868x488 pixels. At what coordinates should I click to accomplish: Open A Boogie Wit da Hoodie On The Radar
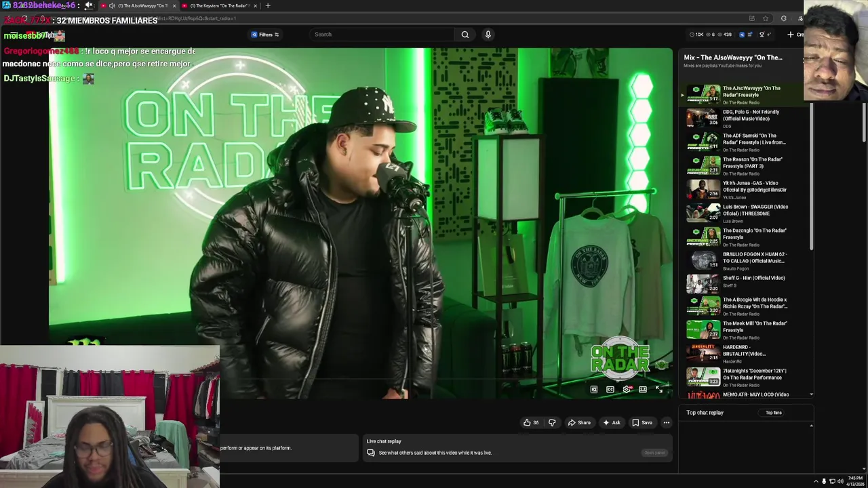(x=746, y=308)
